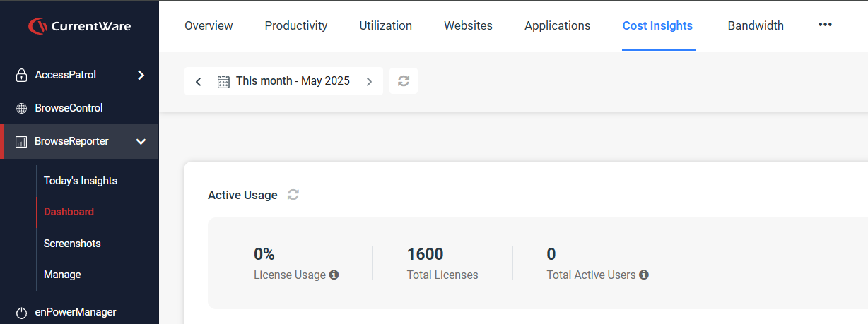Refresh the Active Usage section
Viewport: 868px width, 324px height.
click(293, 195)
